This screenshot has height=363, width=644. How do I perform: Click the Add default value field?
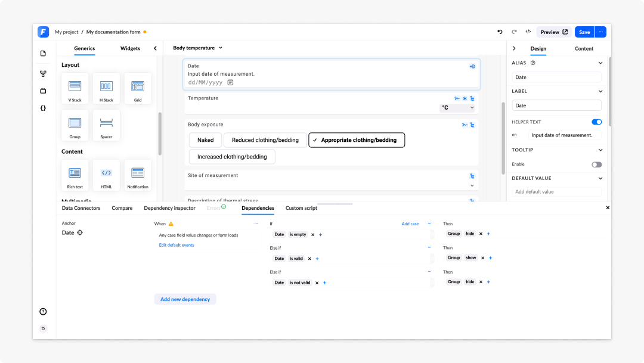click(556, 192)
